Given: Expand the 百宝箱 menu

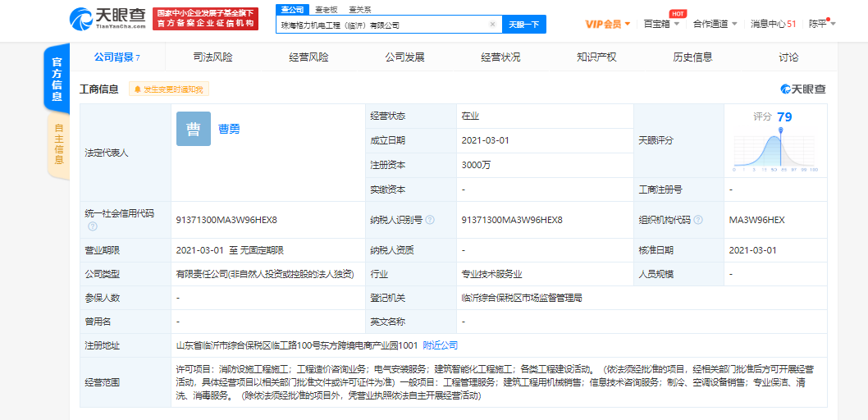Looking at the screenshot, I should pyautogui.click(x=660, y=24).
